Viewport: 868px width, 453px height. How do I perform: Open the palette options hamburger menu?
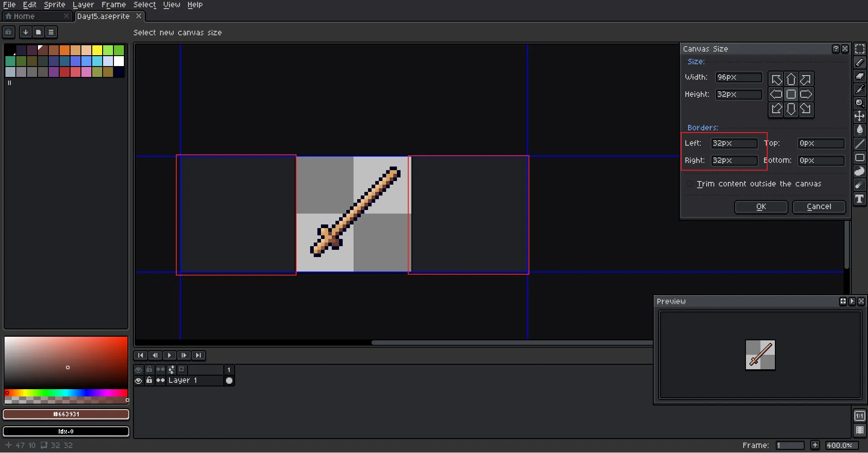51,32
